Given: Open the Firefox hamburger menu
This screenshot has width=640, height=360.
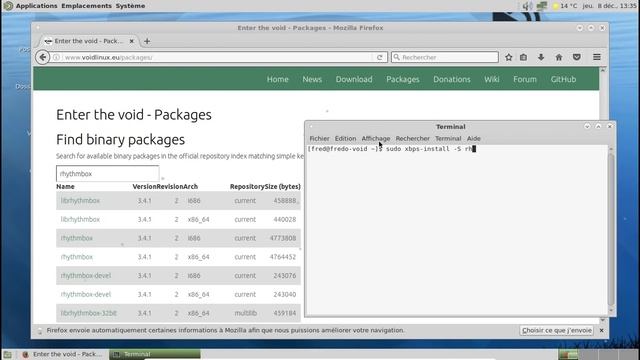Looking at the screenshot, I should [597, 57].
